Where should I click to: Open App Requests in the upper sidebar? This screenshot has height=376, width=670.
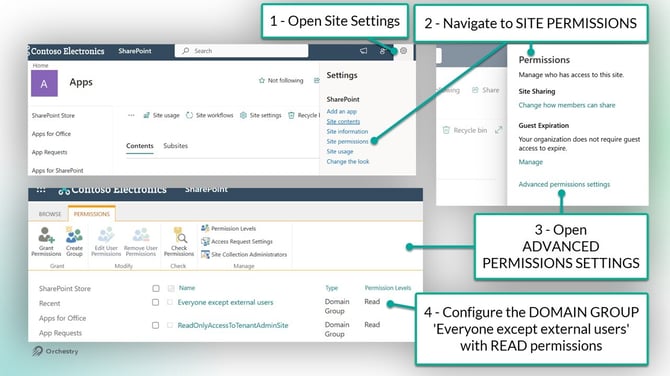[50, 152]
